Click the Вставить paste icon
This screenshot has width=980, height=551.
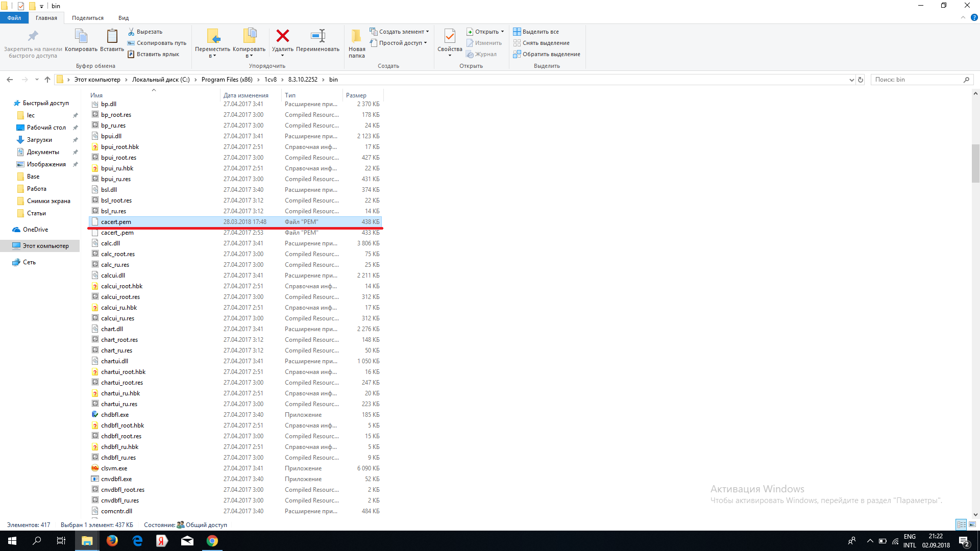click(x=112, y=36)
